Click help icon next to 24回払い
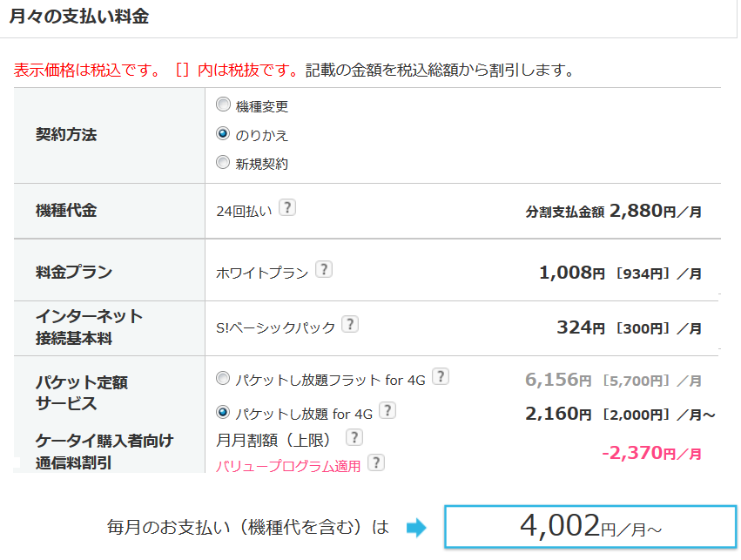 click(x=287, y=208)
